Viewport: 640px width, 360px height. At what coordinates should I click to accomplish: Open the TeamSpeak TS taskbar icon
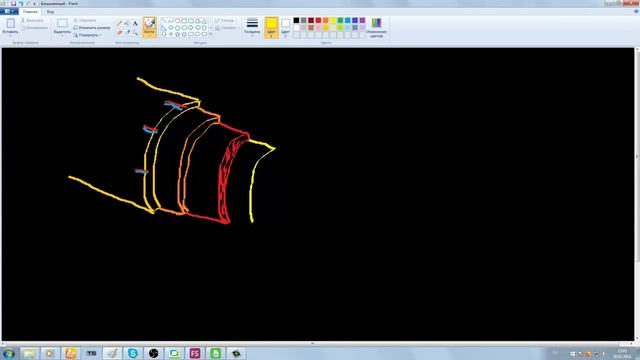91,353
